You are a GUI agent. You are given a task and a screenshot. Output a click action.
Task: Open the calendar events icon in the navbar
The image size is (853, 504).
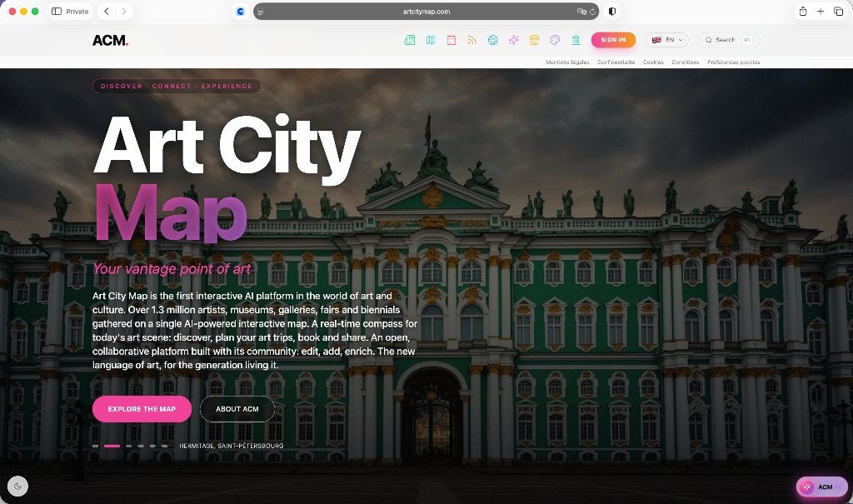(x=451, y=40)
